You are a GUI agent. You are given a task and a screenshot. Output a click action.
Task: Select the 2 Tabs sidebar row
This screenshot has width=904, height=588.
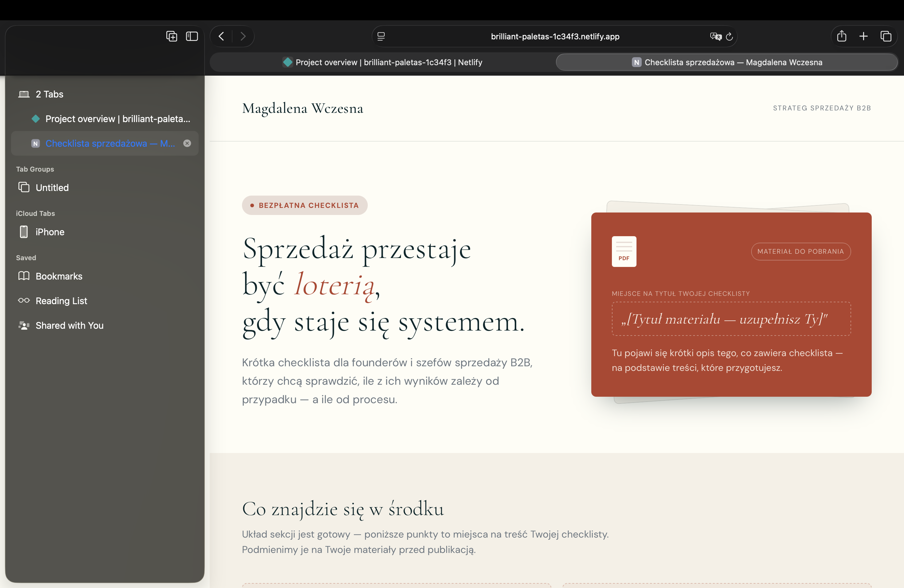click(105, 94)
